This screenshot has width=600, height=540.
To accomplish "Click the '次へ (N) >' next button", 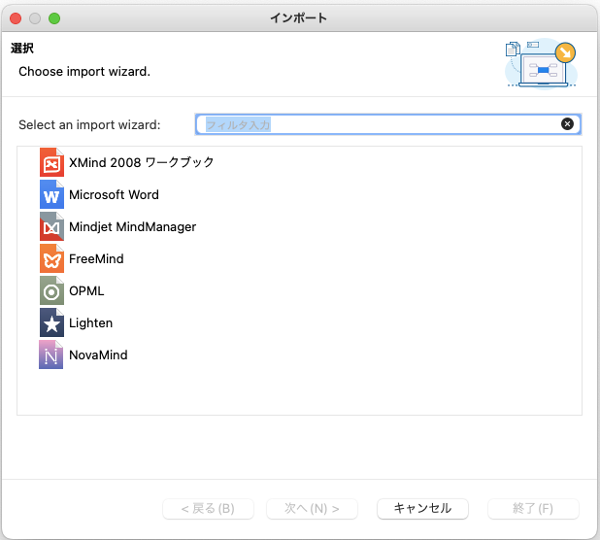I will (312, 509).
